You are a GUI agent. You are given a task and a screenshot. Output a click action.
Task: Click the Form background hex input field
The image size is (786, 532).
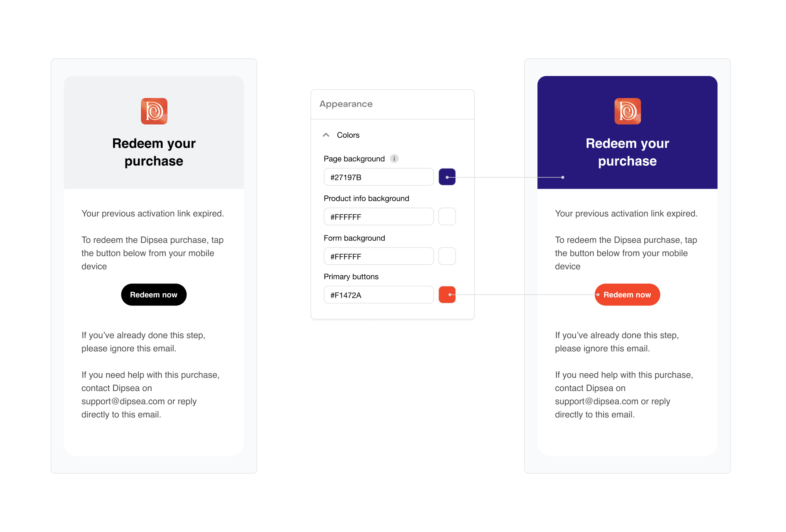pyautogui.click(x=378, y=256)
